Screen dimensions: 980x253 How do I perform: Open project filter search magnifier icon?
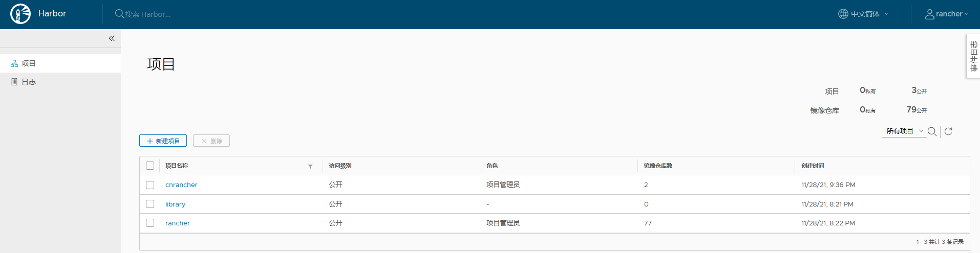932,131
